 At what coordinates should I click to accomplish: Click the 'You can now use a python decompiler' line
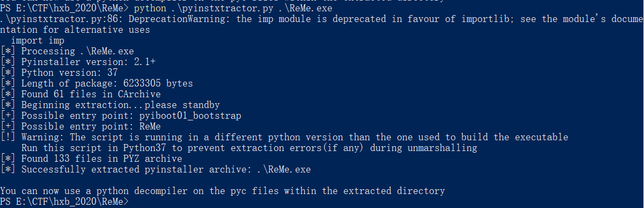[x=223, y=191]
